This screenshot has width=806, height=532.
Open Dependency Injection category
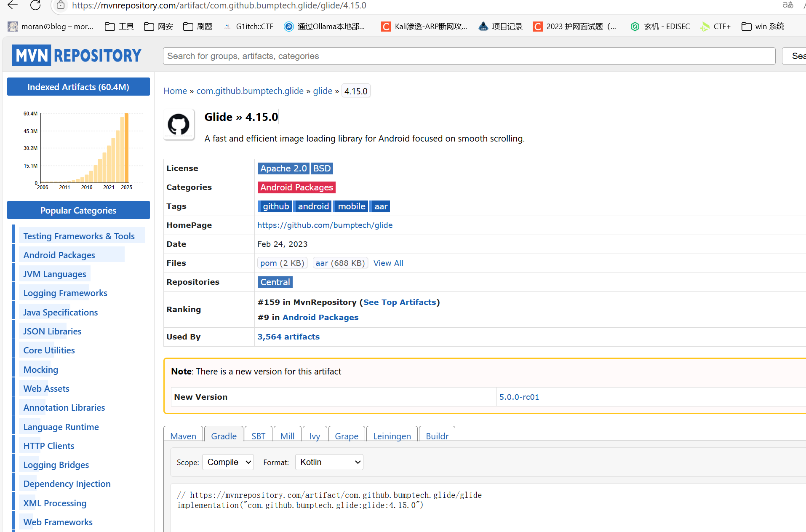click(x=67, y=484)
